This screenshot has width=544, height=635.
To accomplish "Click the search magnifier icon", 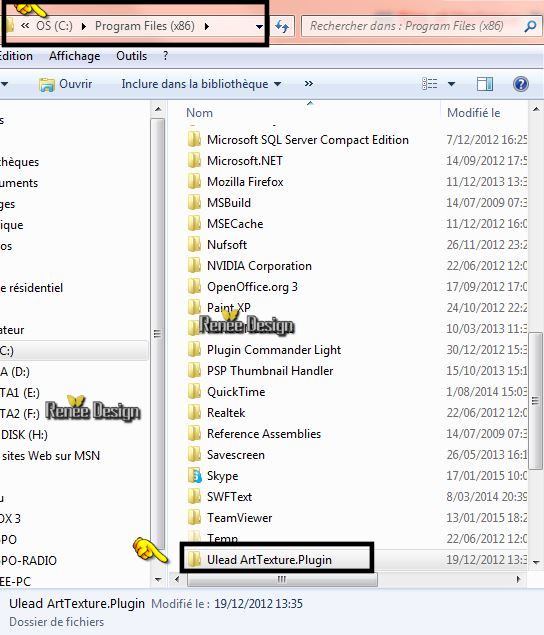I will click(x=530, y=27).
